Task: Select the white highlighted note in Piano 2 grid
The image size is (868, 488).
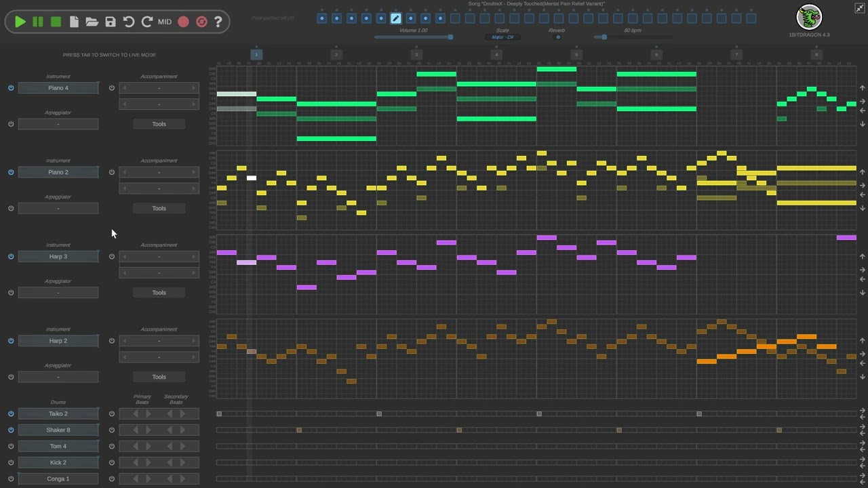Action: coord(252,178)
